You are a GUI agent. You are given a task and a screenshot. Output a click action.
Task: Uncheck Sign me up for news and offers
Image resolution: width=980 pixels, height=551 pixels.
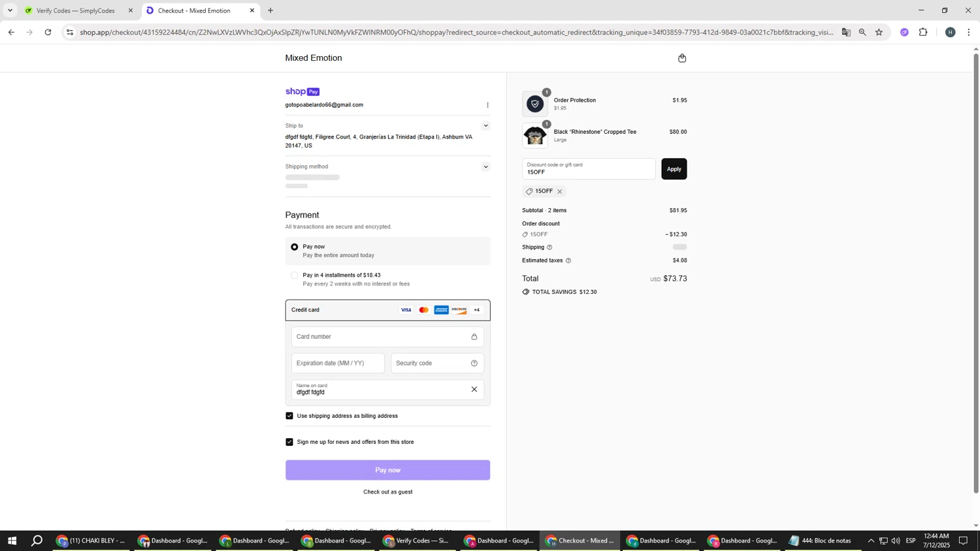point(289,442)
